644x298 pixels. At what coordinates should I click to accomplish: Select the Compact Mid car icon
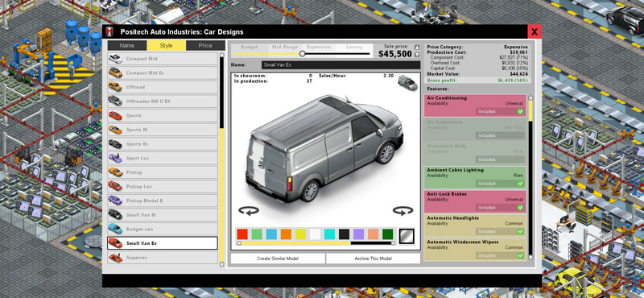coord(115,59)
